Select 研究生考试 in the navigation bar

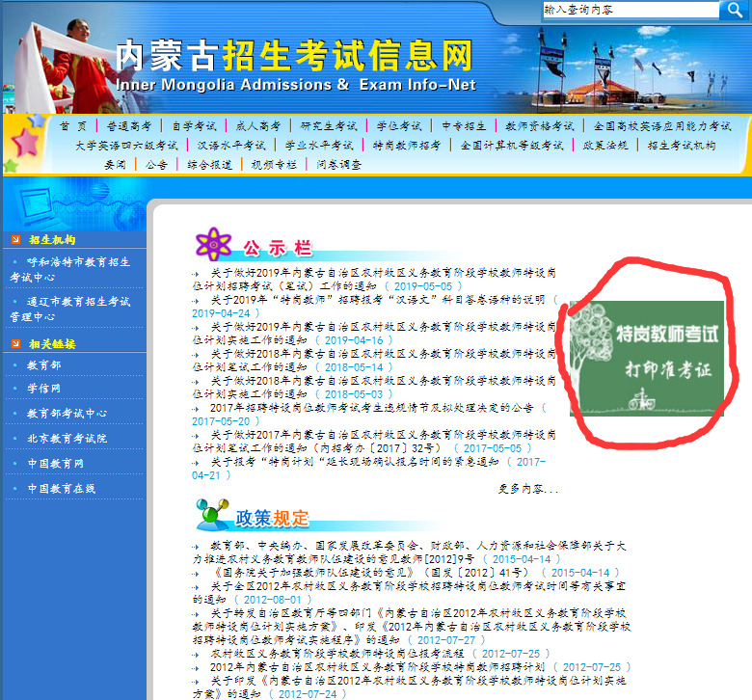[328, 126]
